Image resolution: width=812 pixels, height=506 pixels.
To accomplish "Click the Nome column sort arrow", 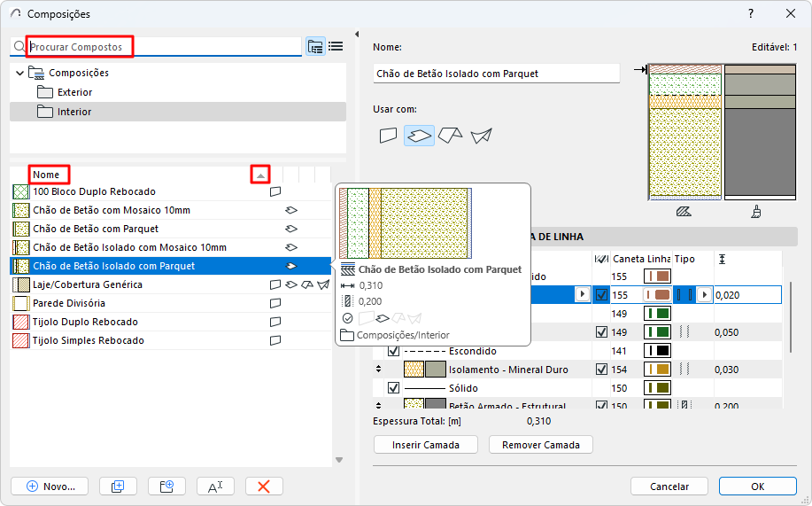I will (259, 175).
